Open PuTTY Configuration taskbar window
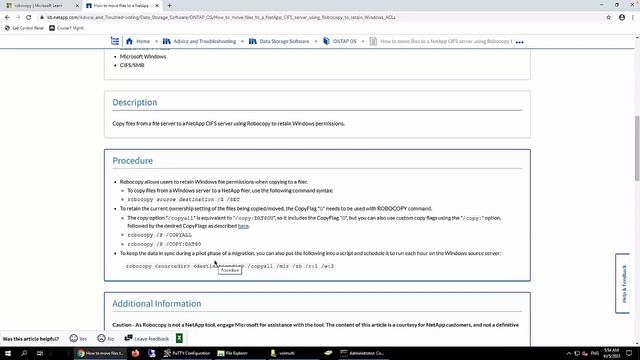Viewport: 640px width, 360px height. [187, 353]
